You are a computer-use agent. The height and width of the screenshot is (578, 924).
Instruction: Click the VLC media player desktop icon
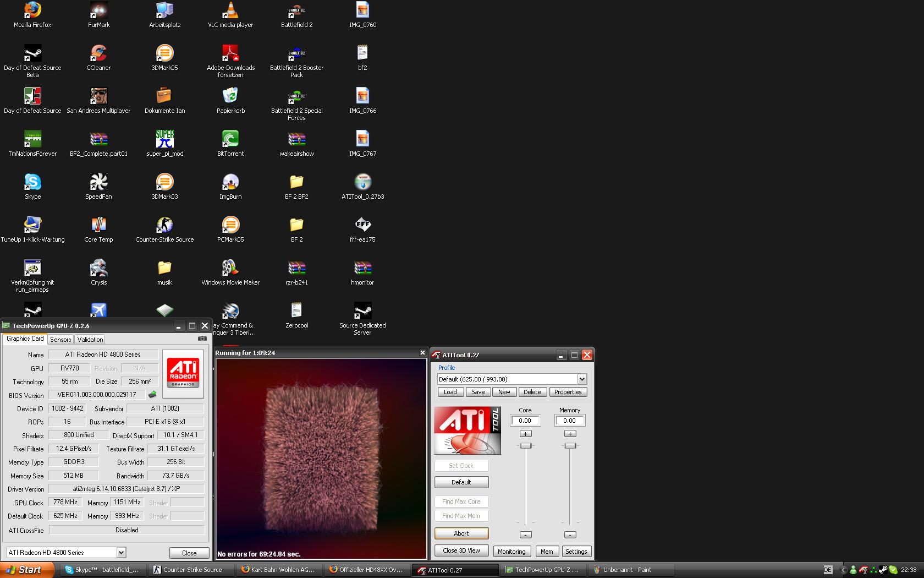point(230,15)
